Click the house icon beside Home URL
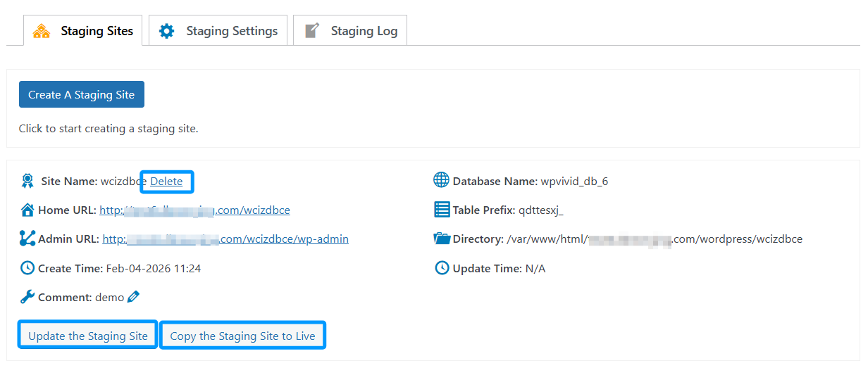Viewport: 868px width, 368px height. click(27, 210)
